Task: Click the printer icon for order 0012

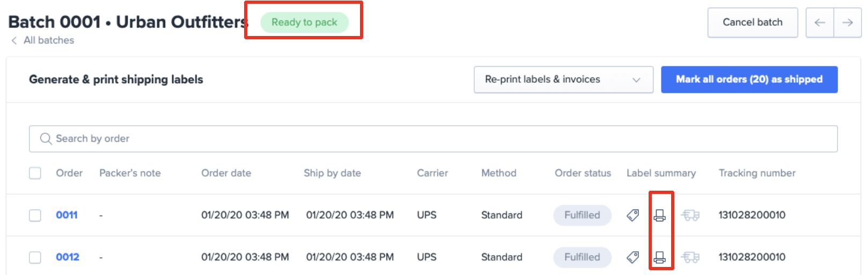Action: pyautogui.click(x=660, y=257)
